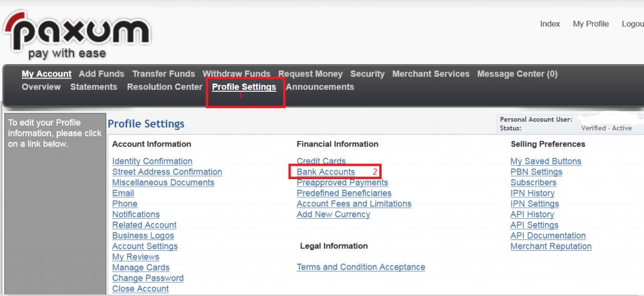This screenshot has width=644, height=296.
Task: Open the Message Center menu
Action: click(517, 74)
